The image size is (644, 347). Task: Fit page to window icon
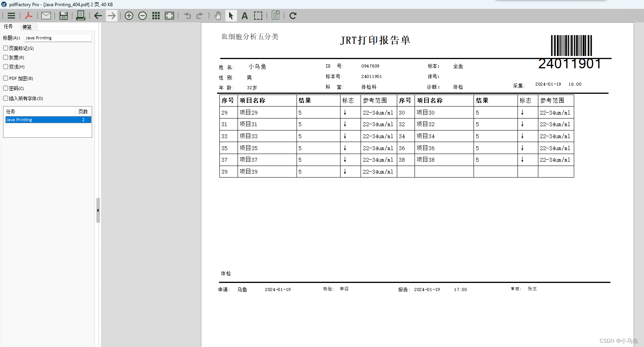[x=169, y=16]
